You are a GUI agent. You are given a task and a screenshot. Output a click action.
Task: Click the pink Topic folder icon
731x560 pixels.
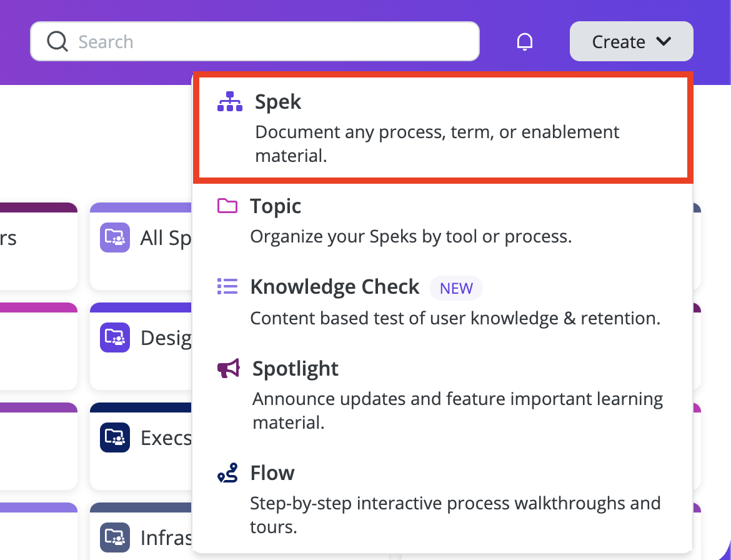coord(227,206)
